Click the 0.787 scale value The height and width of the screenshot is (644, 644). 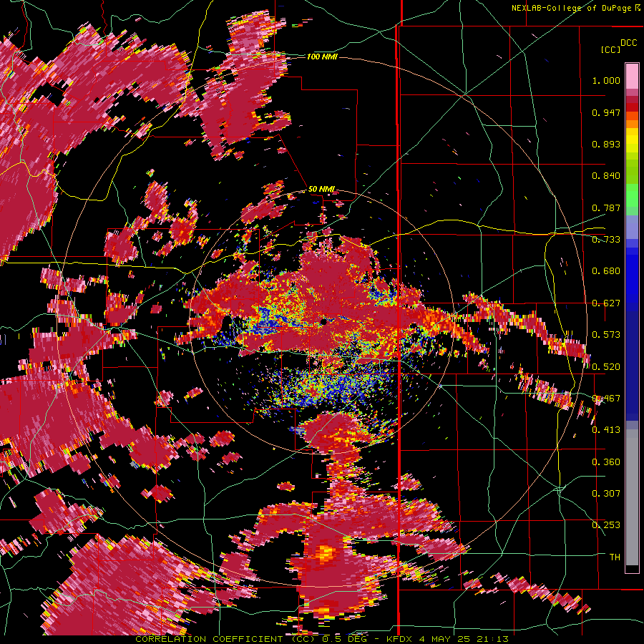pyautogui.click(x=606, y=208)
